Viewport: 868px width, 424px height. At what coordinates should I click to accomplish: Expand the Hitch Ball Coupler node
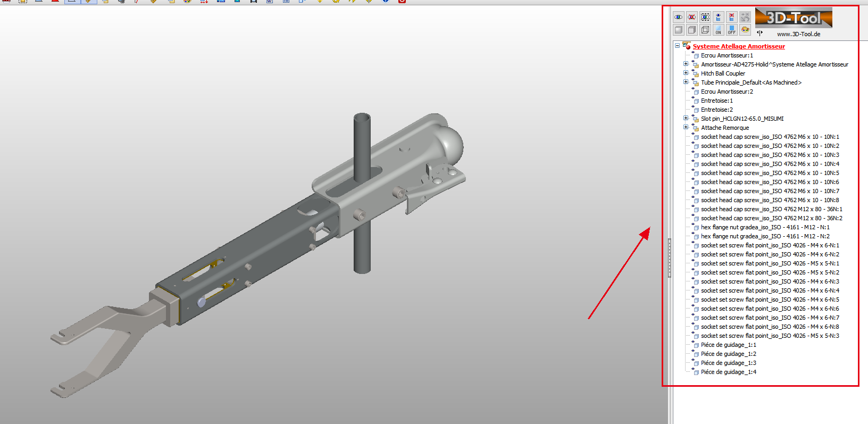click(x=686, y=73)
